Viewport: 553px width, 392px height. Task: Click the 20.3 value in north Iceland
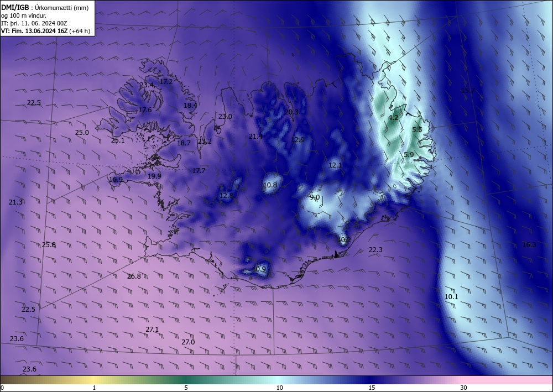291,112
